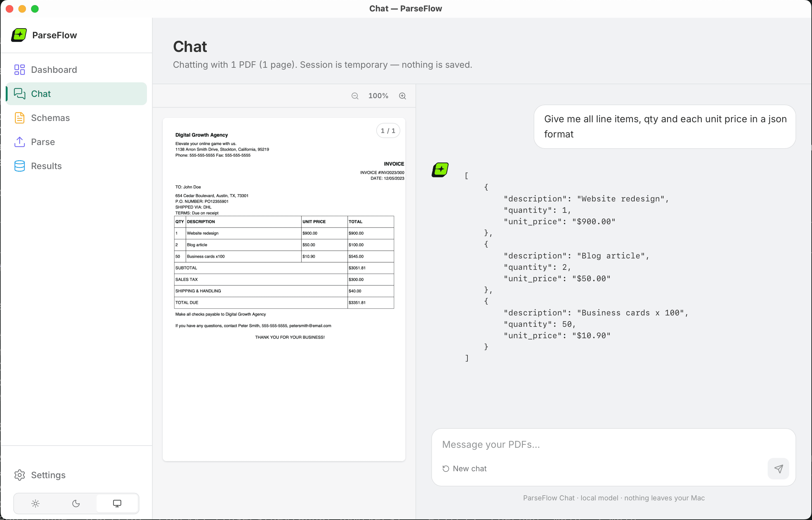Click the DATE: 12/05/2023 line in PDF

[x=387, y=179]
